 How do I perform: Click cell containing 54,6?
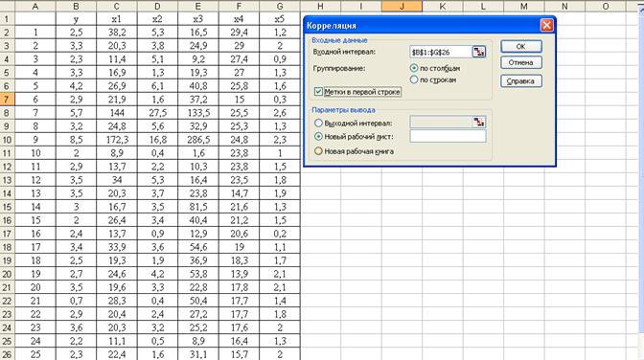pyautogui.click(x=198, y=247)
